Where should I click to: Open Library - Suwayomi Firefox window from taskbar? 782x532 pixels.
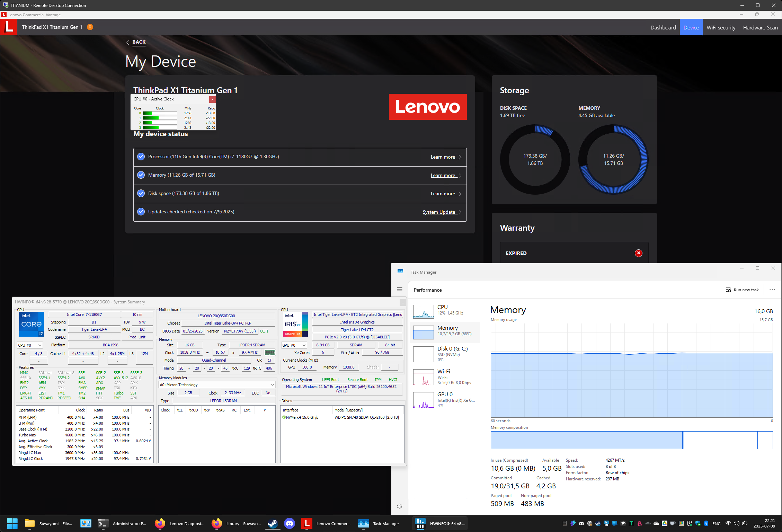coord(237,523)
